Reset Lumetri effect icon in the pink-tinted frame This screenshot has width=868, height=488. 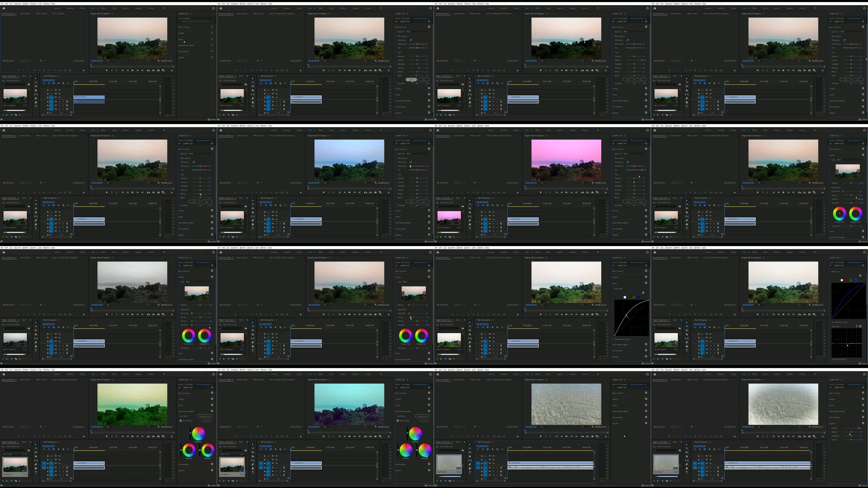(x=646, y=143)
